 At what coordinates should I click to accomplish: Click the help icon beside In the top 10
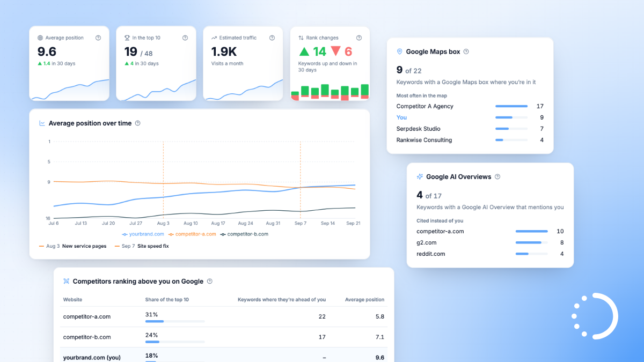click(185, 38)
